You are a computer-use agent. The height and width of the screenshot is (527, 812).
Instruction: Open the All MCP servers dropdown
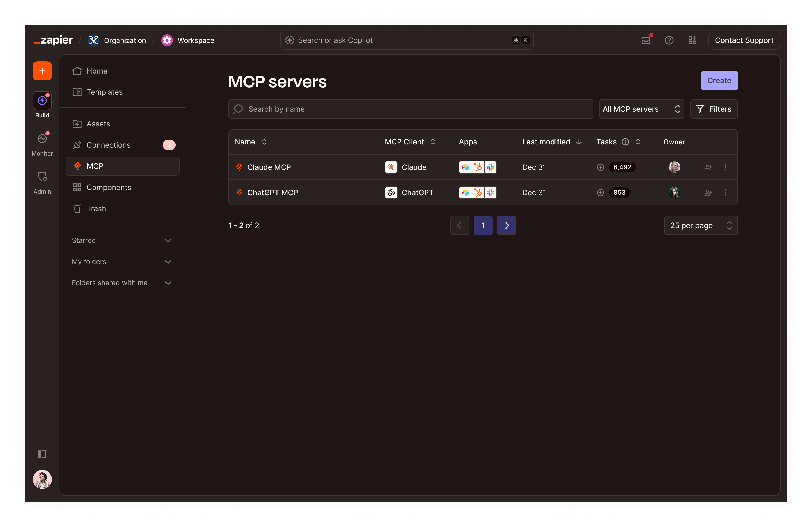coord(642,109)
